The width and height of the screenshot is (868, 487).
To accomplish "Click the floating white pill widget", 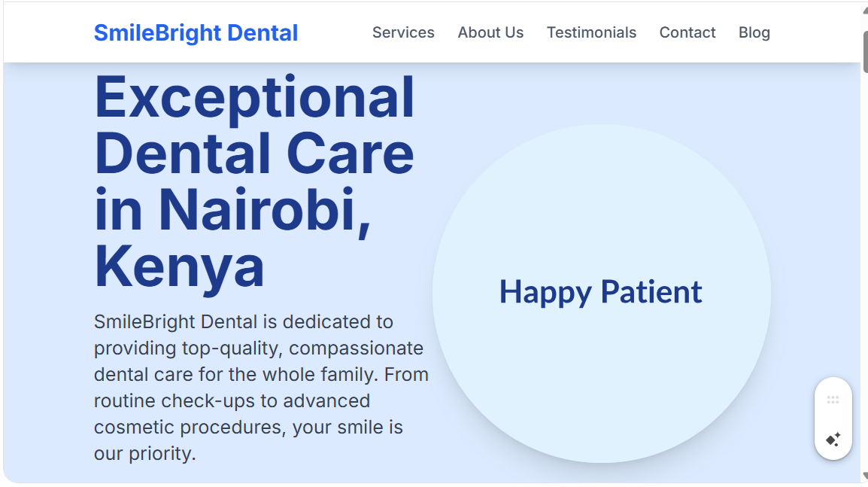I will (x=833, y=419).
